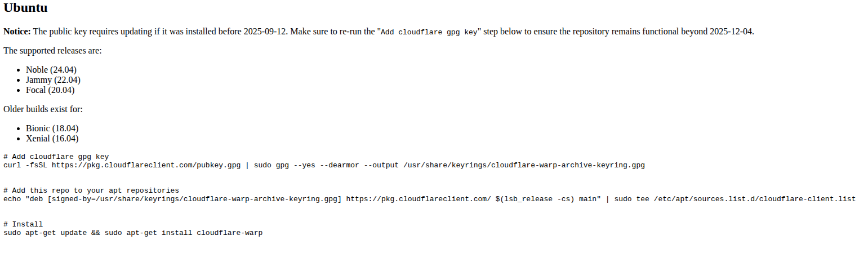Click the date 2025-09-12 in the notice

click(265, 32)
